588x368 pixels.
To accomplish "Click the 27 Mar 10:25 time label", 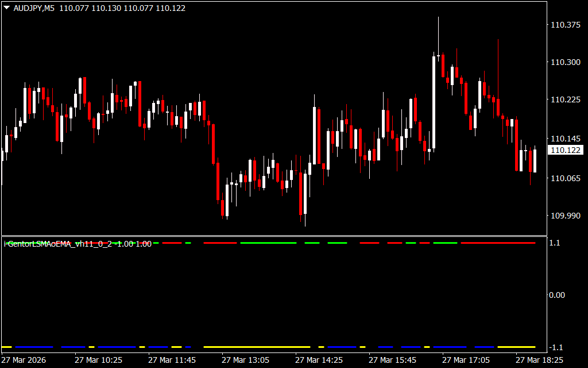I will (98, 360).
